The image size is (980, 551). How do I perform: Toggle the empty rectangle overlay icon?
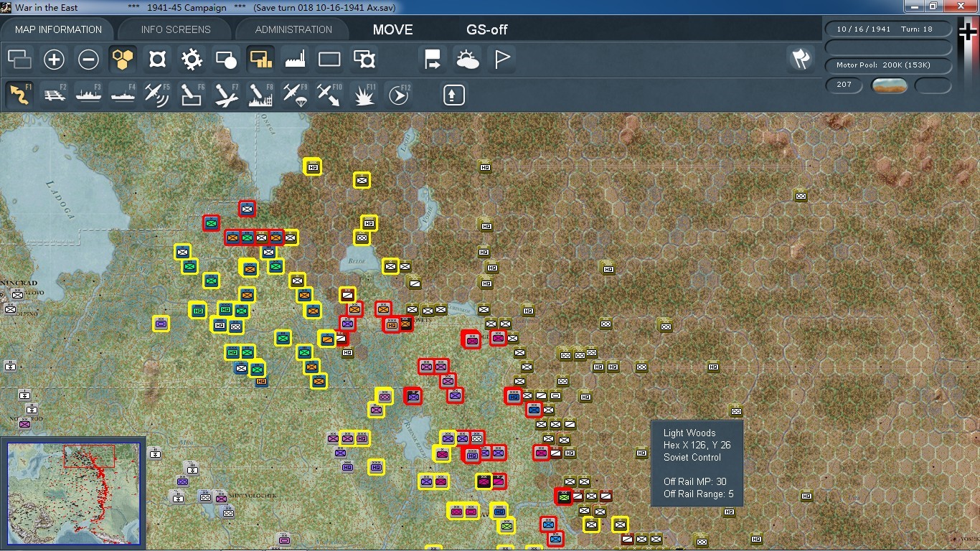[x=329, y=59]
